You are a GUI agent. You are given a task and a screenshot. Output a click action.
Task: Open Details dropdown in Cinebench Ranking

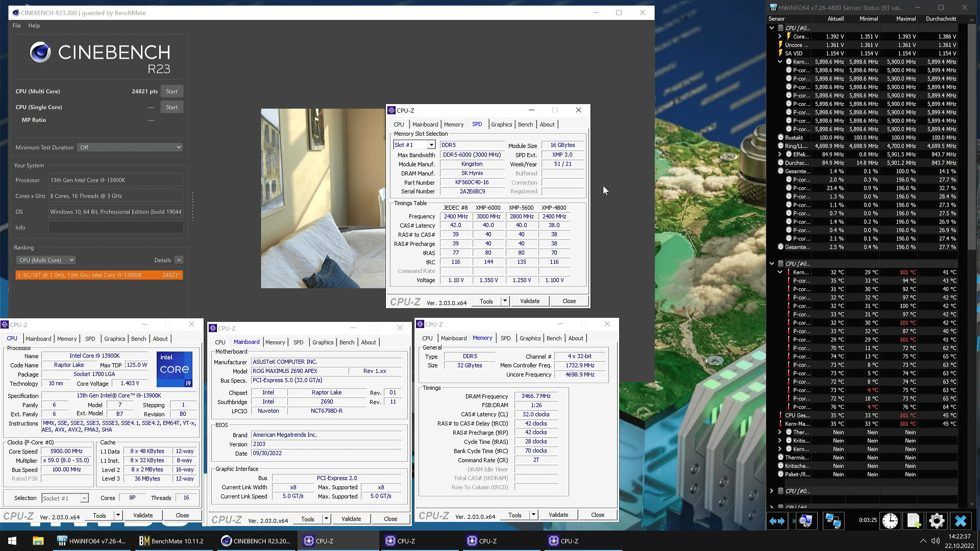coord(179,260)
